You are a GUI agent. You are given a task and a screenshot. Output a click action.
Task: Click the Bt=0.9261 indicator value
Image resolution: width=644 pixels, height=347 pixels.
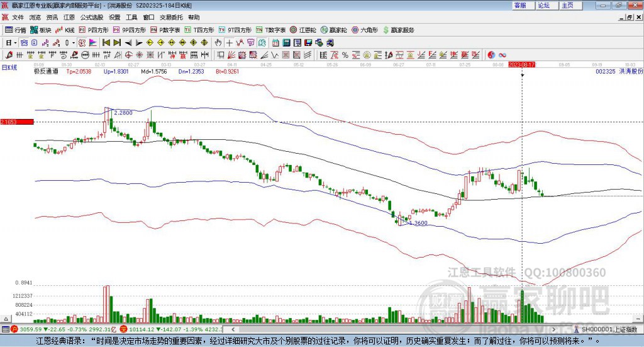[228, 72]
